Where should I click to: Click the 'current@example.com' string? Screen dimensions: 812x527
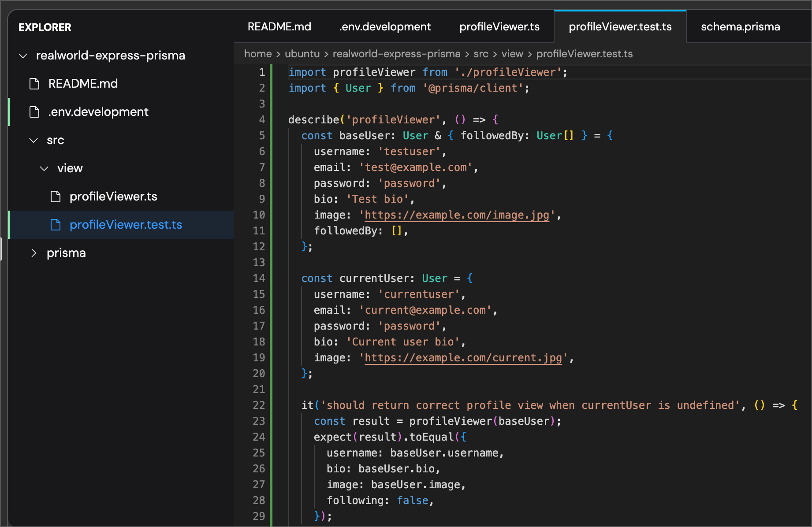pos(425,310)
